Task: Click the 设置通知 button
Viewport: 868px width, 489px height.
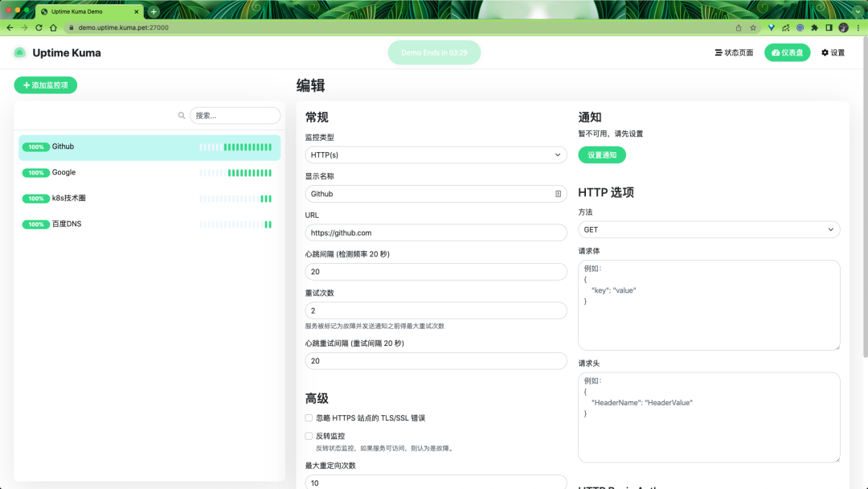Action: coord(602,155)
